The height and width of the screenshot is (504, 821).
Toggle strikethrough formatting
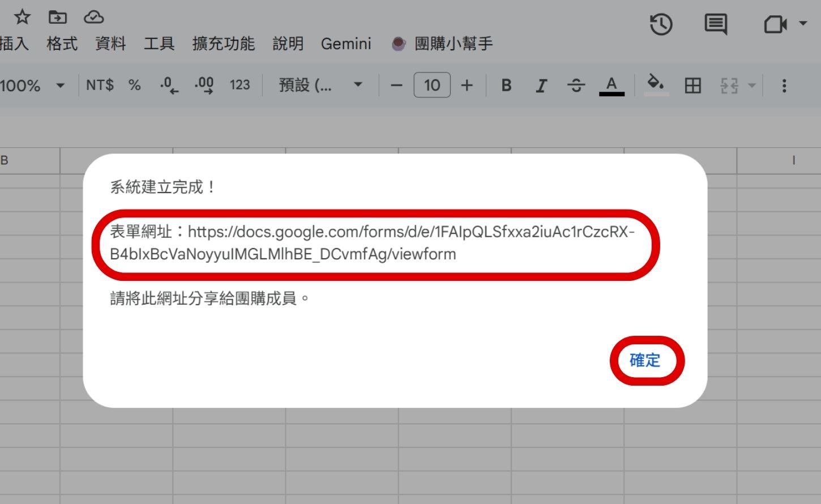576,85
